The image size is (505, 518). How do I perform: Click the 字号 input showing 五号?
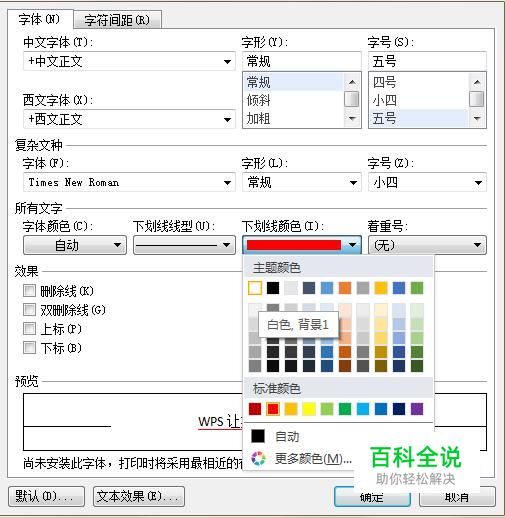[427, 61]
